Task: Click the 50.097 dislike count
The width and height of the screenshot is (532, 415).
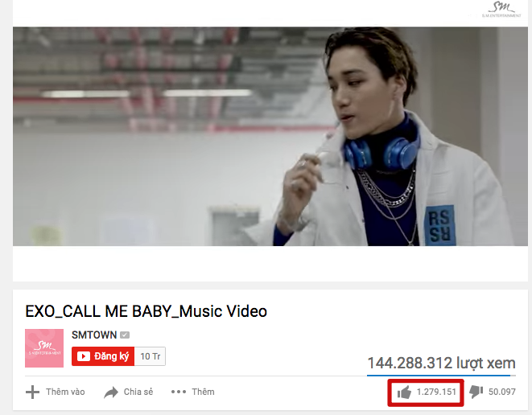Action: (x=501, y=392)
